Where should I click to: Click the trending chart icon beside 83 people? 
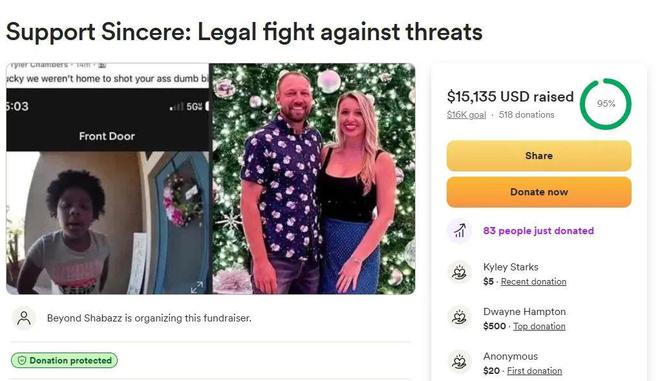click(460, 231)
